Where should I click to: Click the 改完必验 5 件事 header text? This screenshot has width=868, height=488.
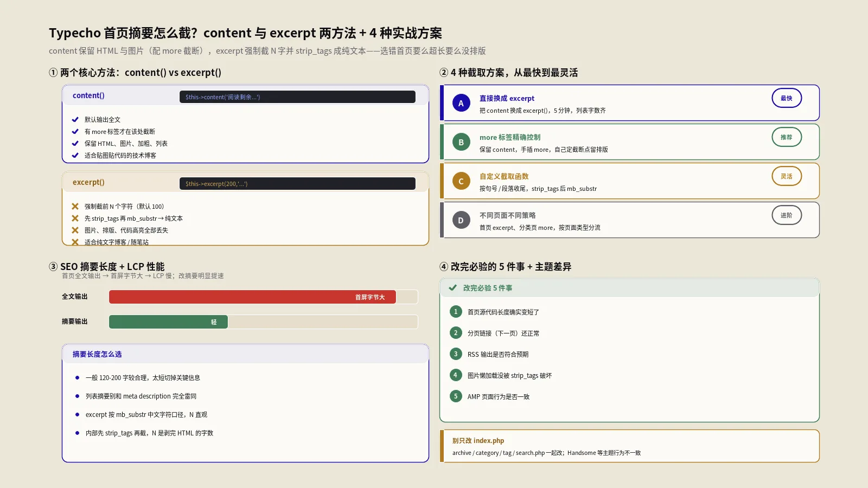click(x=488, y=288)
